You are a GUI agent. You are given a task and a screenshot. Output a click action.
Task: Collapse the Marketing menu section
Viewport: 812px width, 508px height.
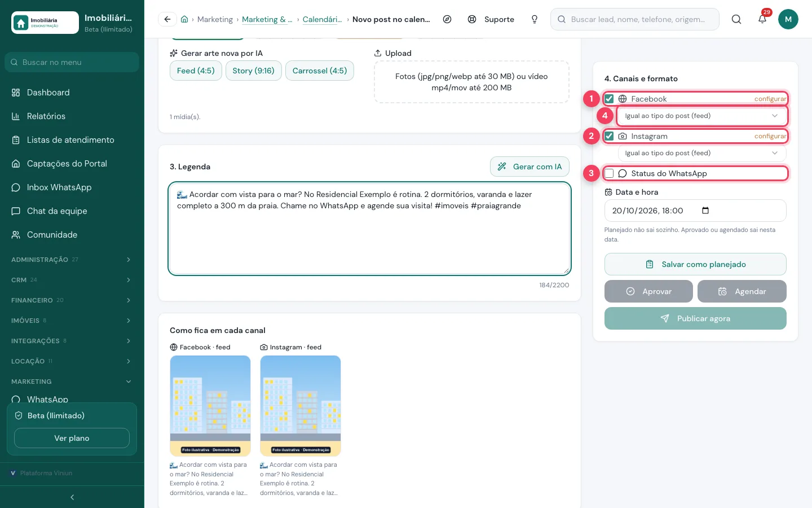[x=72, y=382]
